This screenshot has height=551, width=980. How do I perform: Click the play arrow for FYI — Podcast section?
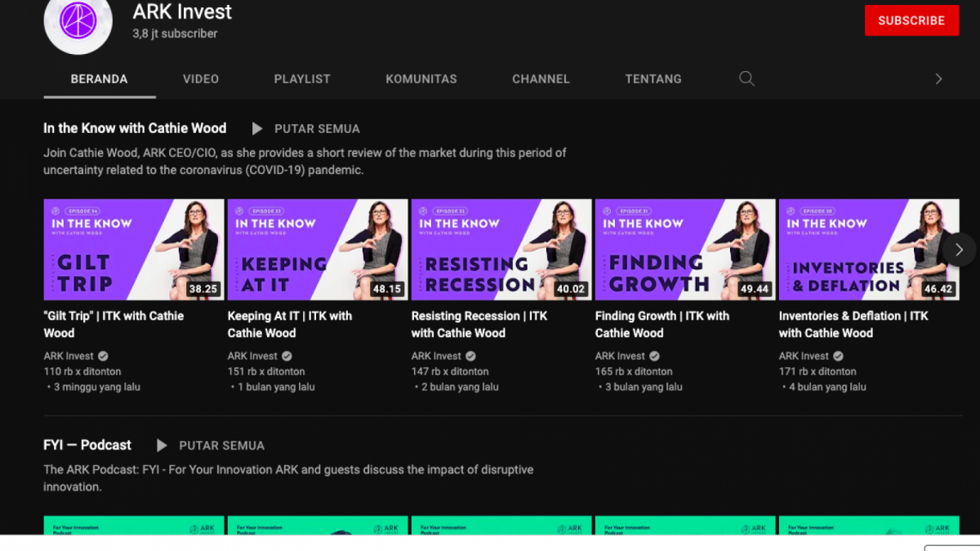pyautogui.click(x=161, y=445)
